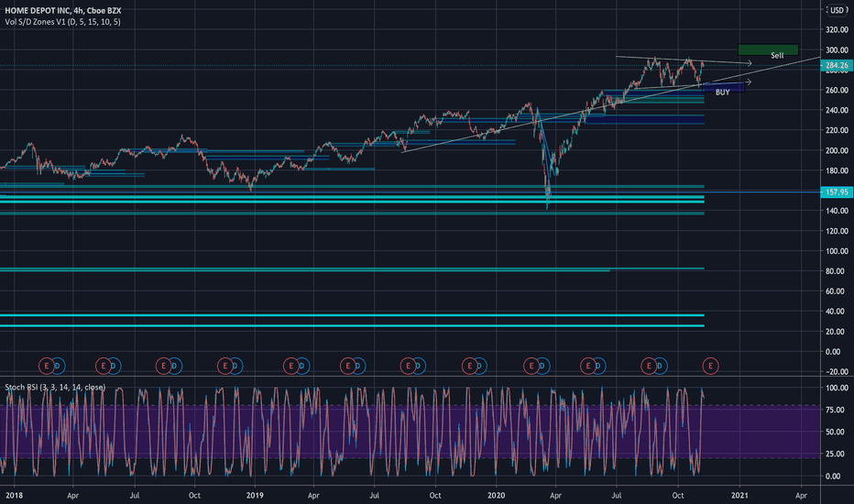This screenshot has width=854, height=504.
Task: Open D dividend marker beside August 2018 earnings
Action: (x=174, y=366)
